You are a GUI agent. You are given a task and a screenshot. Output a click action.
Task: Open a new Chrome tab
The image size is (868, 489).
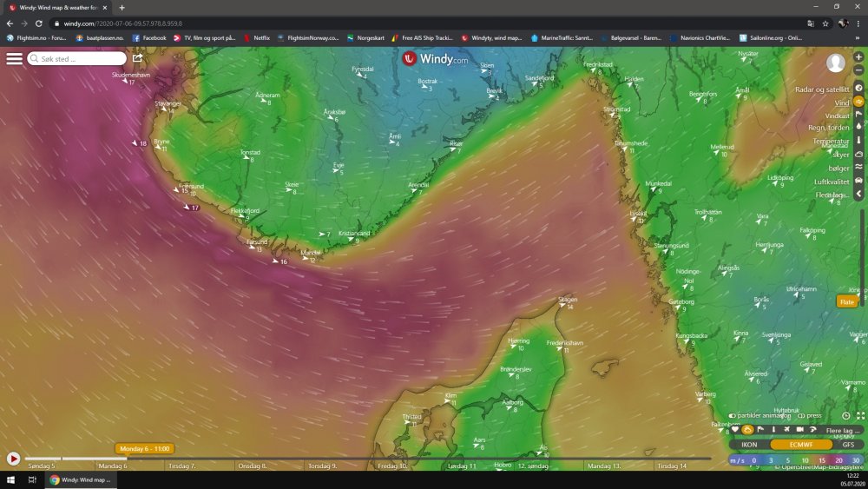pyautogui.click(x=122, y=8)
